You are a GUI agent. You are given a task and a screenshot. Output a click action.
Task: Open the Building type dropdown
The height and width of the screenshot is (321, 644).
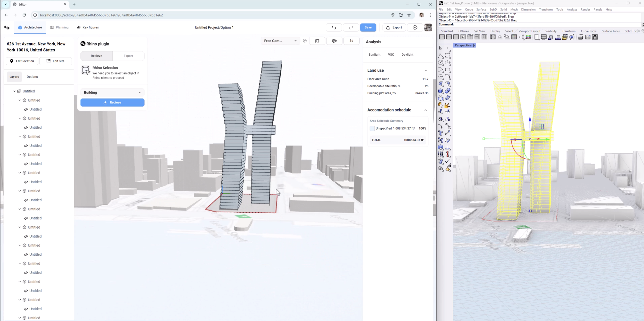coord(112,92)
